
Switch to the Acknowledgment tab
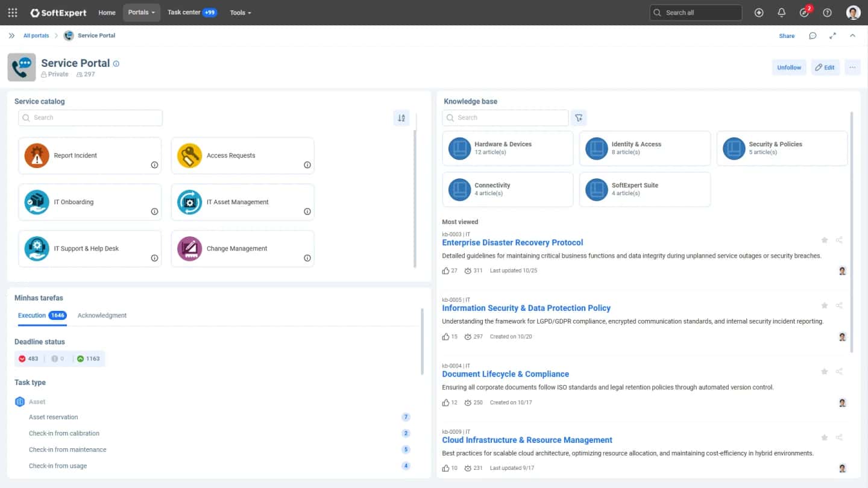102,315
